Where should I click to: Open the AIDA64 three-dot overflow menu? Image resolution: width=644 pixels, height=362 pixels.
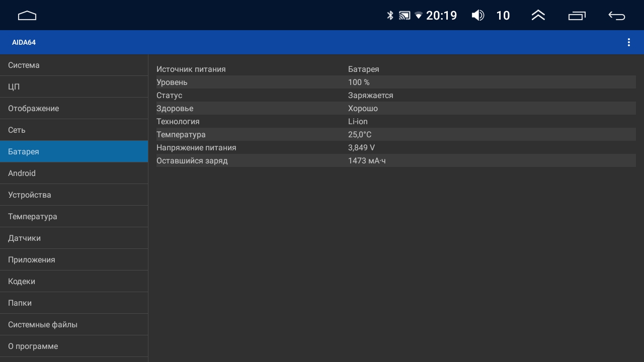coord(628,42)
